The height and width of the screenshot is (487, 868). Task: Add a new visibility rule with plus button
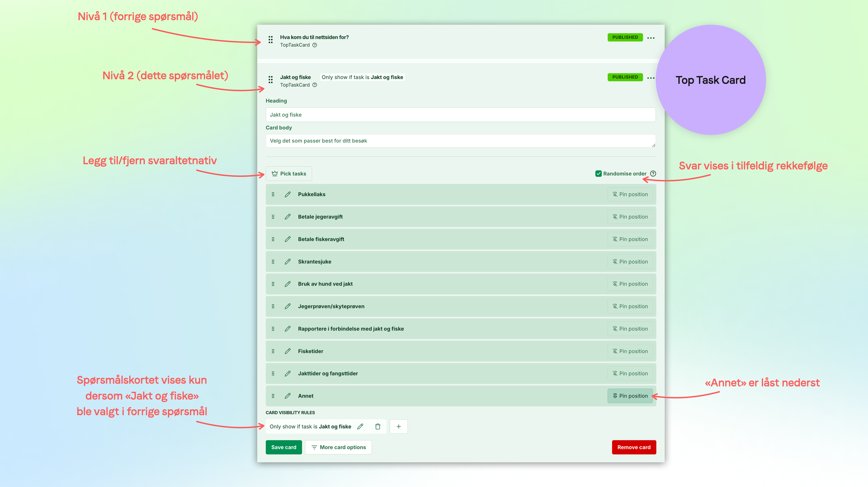coord(399,426)
